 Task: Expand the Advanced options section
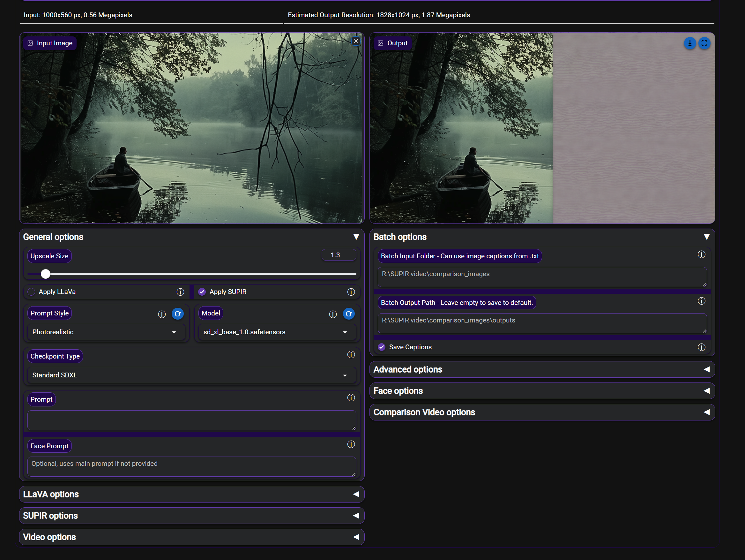point(541,369)
